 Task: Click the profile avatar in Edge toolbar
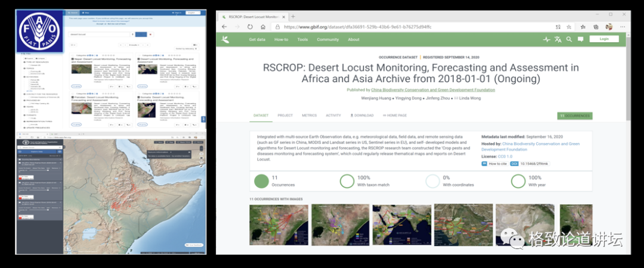click(x=609, y=27)
